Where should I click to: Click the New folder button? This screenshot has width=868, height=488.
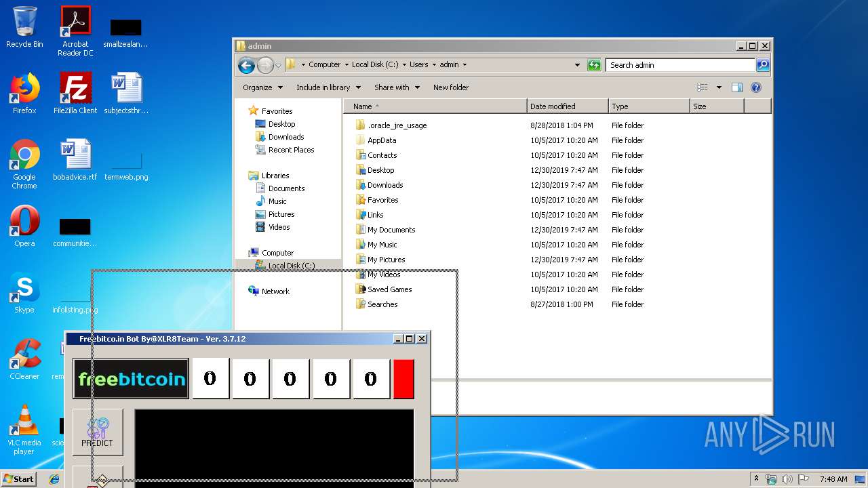451,87
